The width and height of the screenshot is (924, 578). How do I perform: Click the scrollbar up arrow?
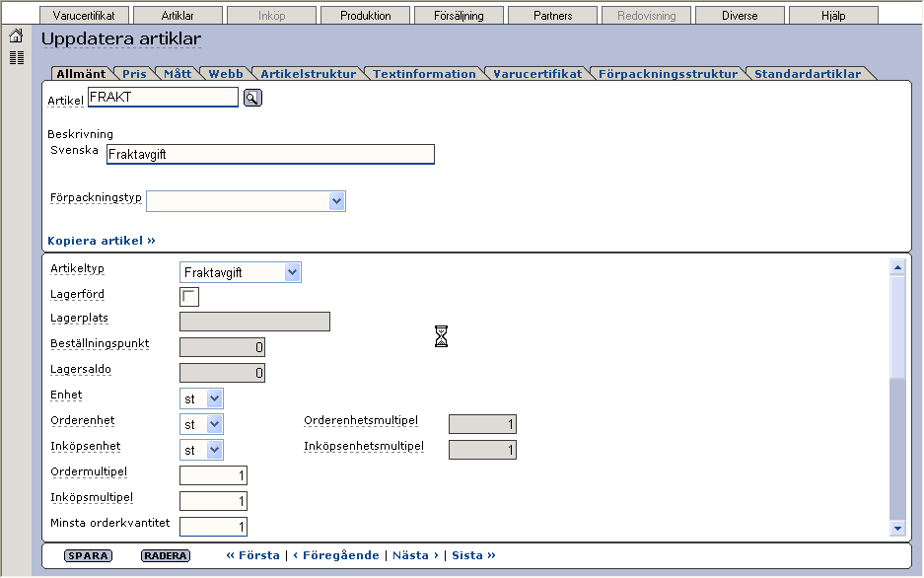[897, 267]
